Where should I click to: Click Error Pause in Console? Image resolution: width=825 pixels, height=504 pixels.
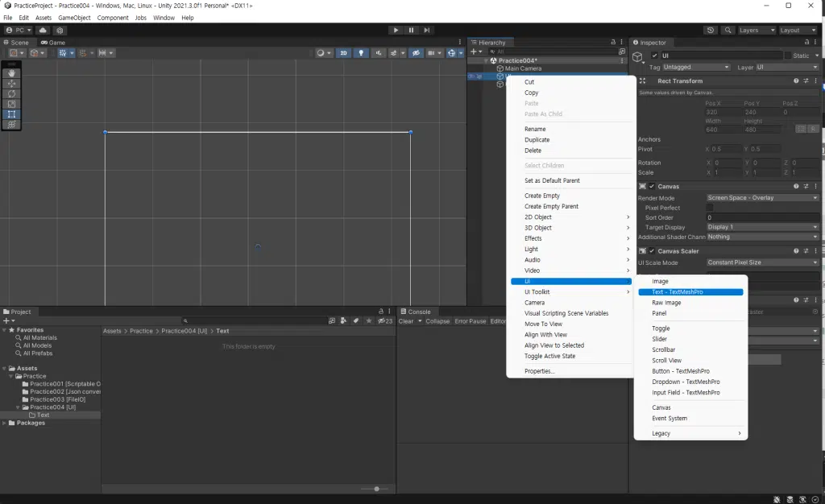(470, 321)
